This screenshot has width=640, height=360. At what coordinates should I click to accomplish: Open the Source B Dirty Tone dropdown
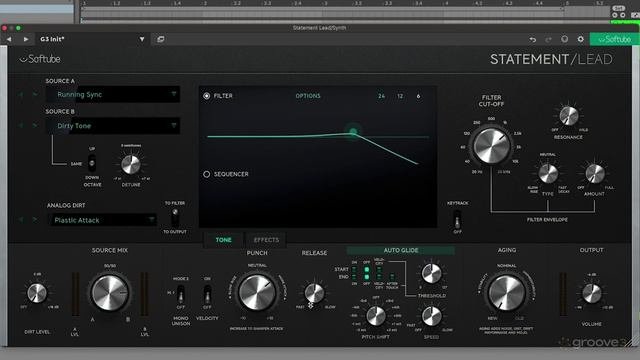coord(113,125)
